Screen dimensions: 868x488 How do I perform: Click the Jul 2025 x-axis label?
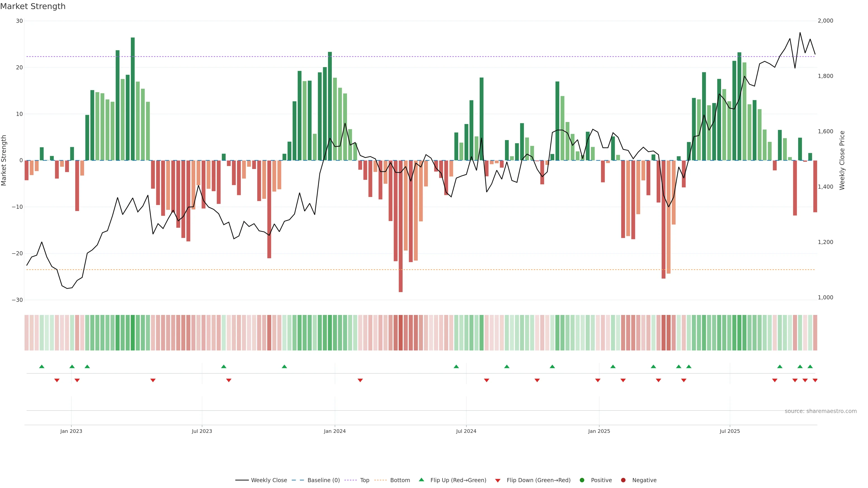click(x=729, y=431)
